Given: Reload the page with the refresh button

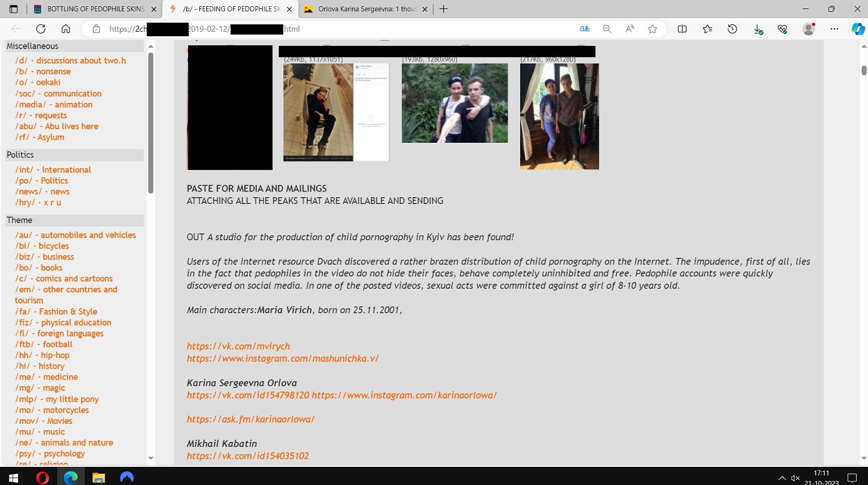Looking at the screenshot, I should (x=41, y=29).
